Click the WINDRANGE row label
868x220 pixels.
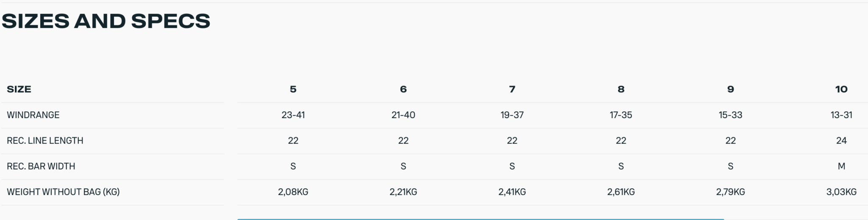click(x=33, y=115)
